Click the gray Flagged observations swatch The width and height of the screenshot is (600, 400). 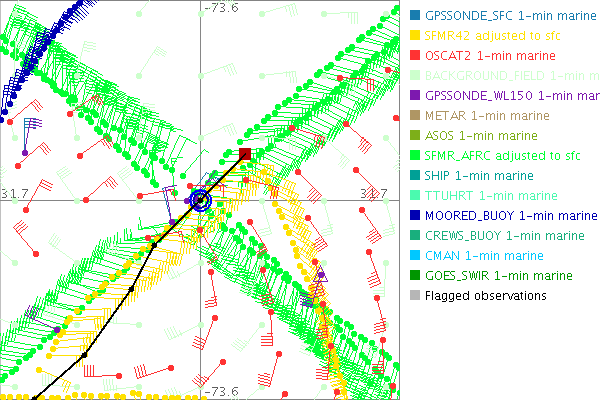point(414,296)
